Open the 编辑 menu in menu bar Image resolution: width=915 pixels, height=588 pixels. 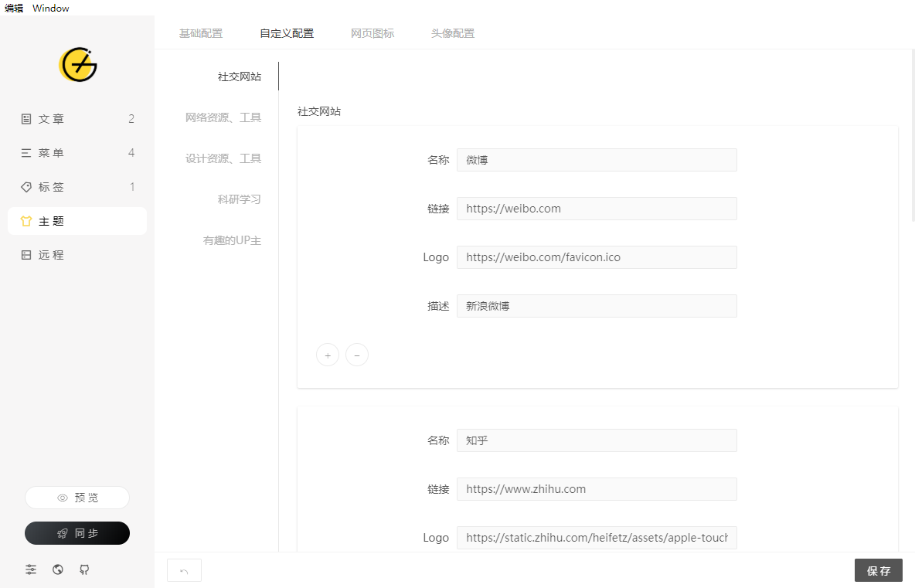[x=13, y=8]
